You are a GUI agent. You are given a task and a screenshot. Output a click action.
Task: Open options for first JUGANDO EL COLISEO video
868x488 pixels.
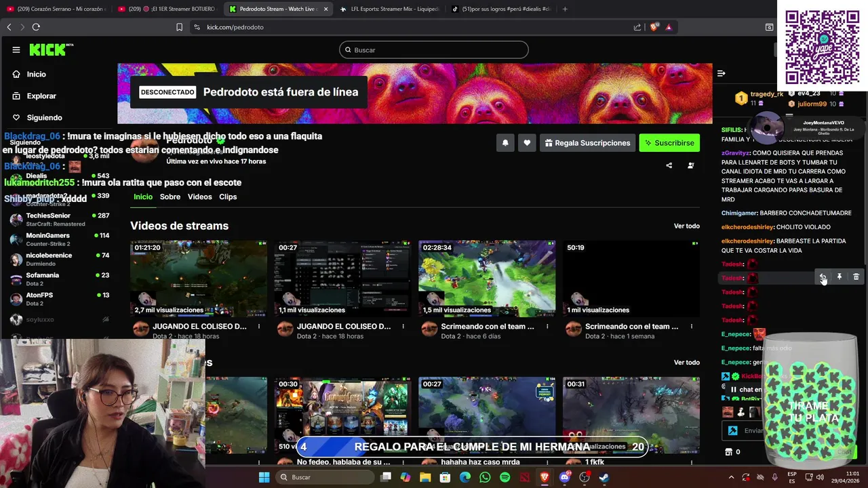click(x=259, y=327)
